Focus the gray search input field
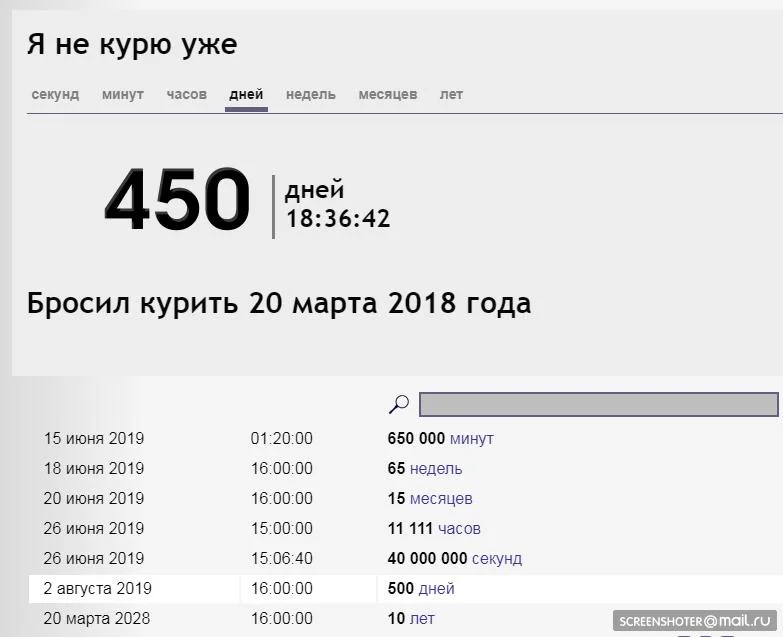The height and width of the screenshot is (637, 783). point(598,404)
